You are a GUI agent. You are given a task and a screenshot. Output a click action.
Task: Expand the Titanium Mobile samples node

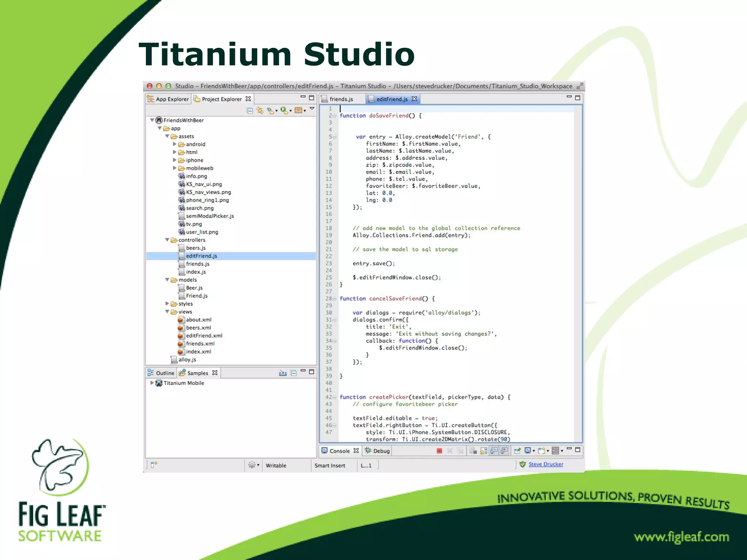coord(152,383)
